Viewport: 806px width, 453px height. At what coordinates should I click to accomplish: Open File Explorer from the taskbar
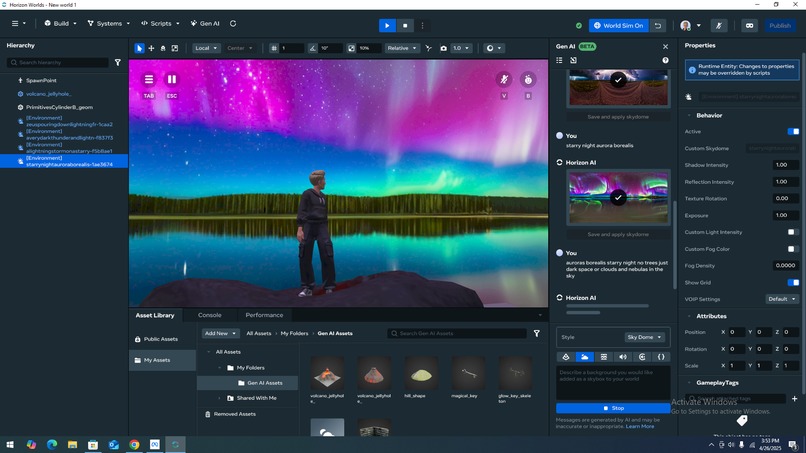(72, 445)
